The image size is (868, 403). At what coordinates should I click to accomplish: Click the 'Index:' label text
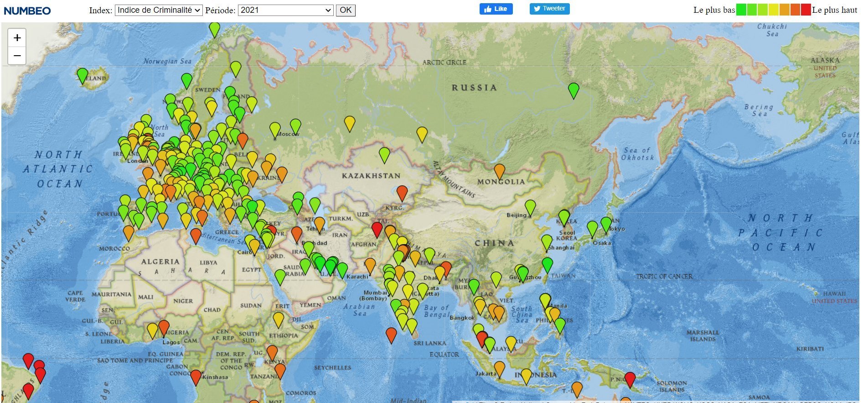click(101, 10)
